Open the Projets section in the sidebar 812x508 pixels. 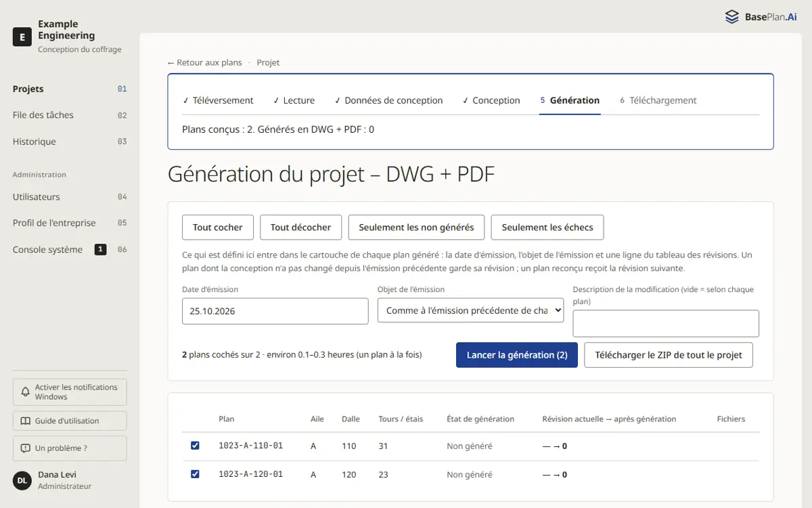(x=70, y=89)
